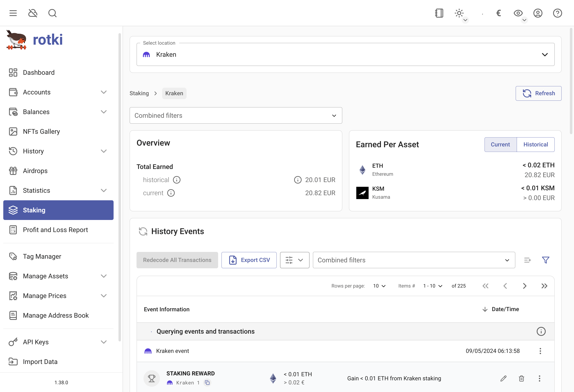Open the staking Combined filters dropdown
Screen dimensions: 574x392
point(236,116)
